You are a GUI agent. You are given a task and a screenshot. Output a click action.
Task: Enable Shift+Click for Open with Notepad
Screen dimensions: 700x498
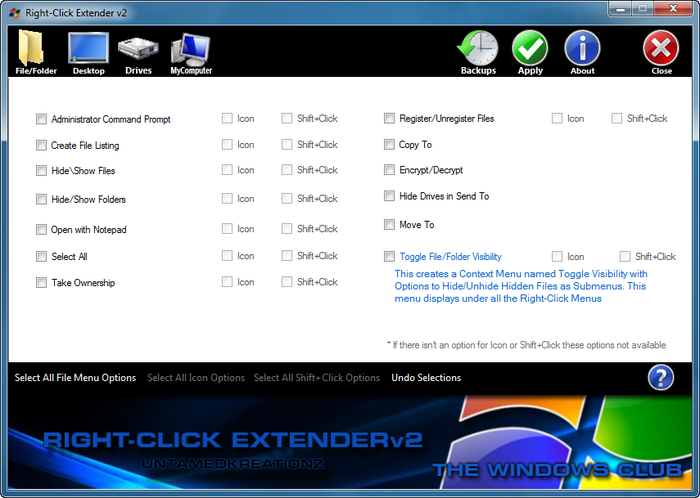coord(287,229)
